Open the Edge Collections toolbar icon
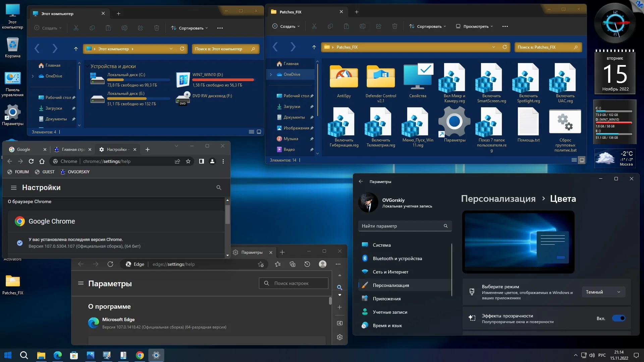644x362 pixels. pyautogui.click(x=292, y=264)
